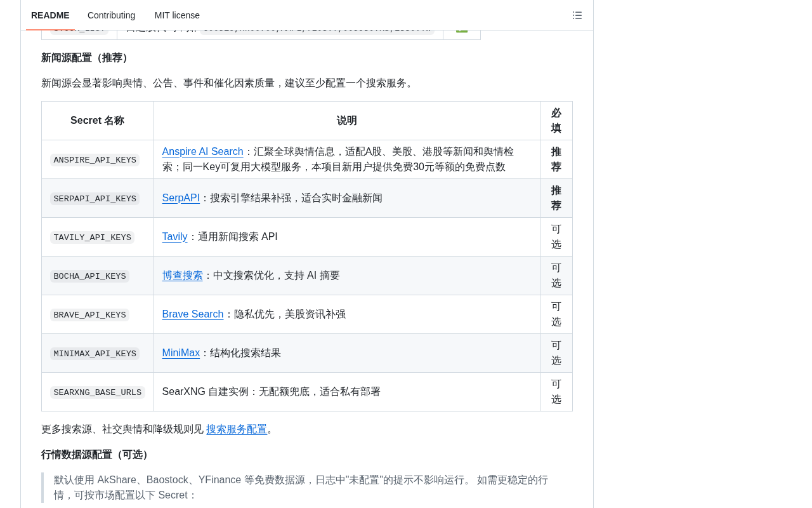Click the BOCHA_API_KEYS code label

tap(90, 276)
